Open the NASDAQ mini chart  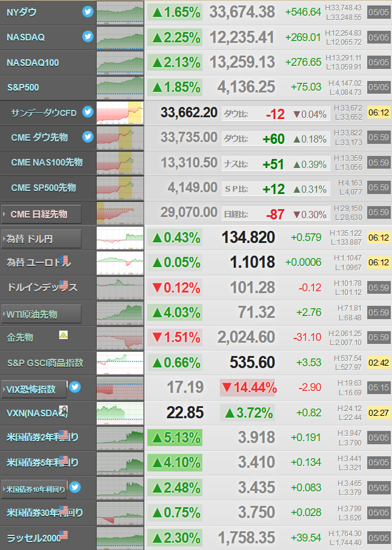click(120, 37)
